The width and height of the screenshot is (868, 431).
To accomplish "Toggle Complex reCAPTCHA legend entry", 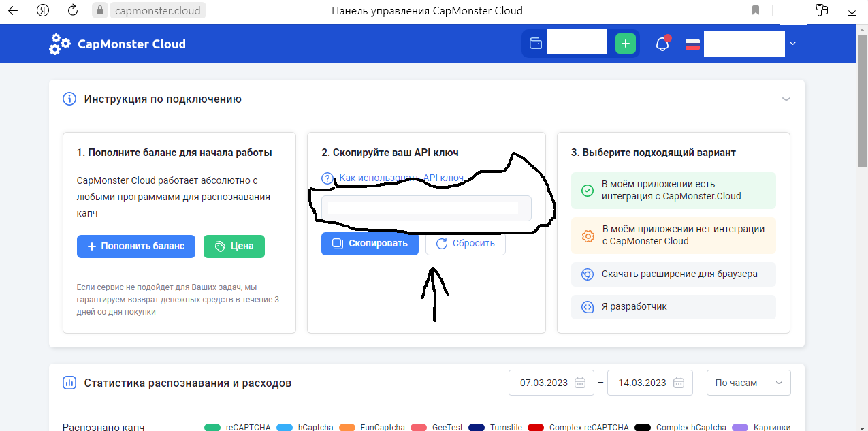I will pyautogui.click(x=578, y=428).
